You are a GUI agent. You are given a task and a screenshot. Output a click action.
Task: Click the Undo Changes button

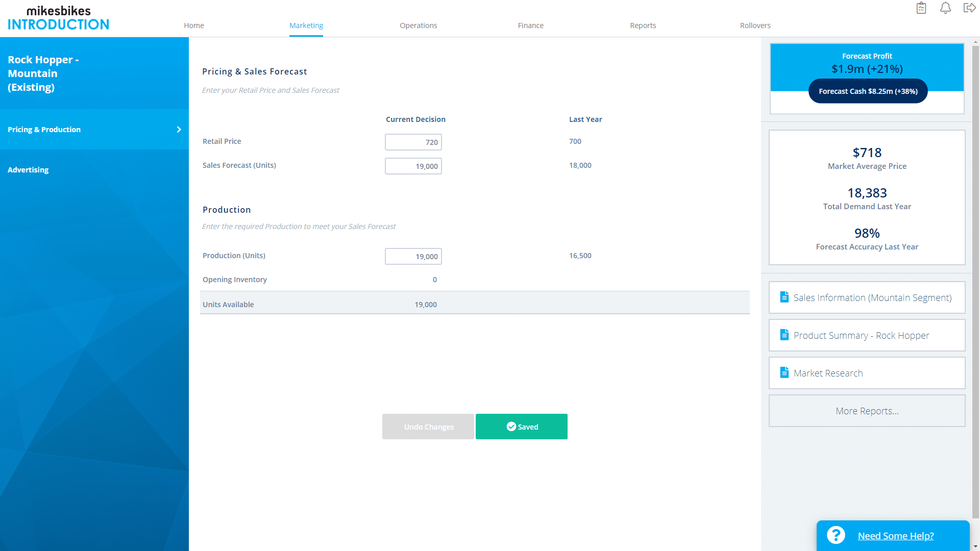(x=428, y=427)
